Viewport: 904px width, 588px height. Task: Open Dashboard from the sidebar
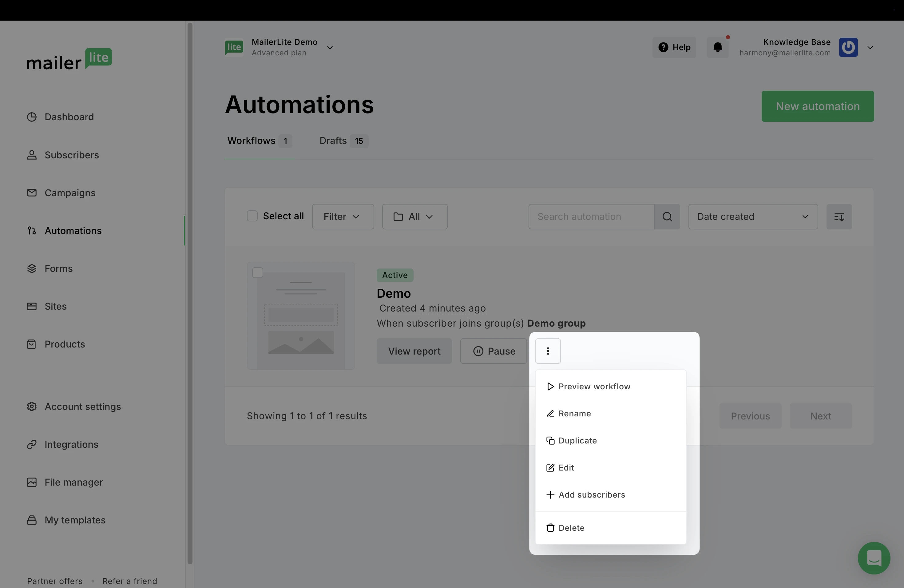point(69,117)
